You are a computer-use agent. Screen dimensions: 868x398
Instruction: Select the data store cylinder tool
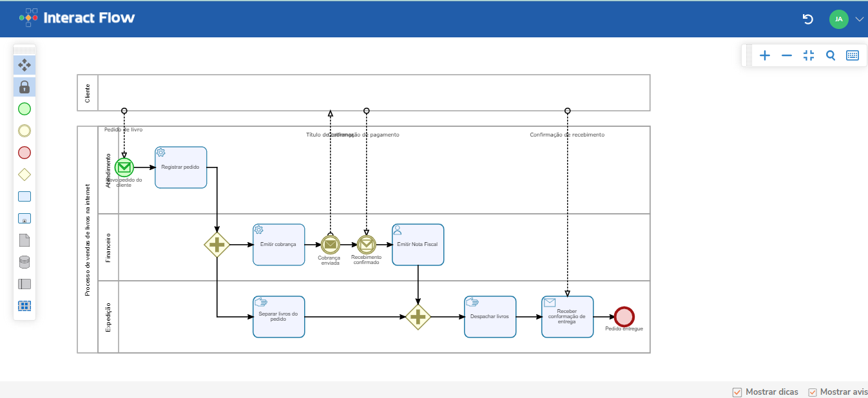point(24,262)
